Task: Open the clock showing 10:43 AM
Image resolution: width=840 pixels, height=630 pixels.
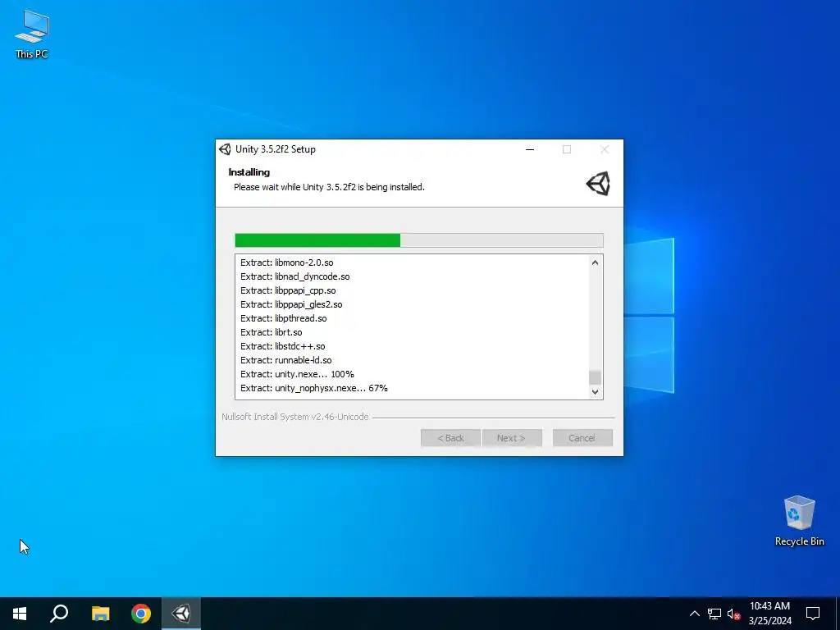Action: coord(769,606)
